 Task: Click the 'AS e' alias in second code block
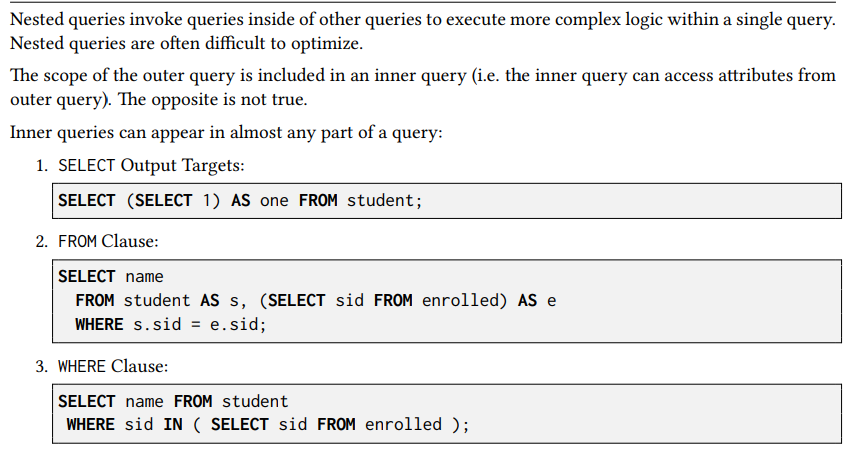tap(537, 300)
